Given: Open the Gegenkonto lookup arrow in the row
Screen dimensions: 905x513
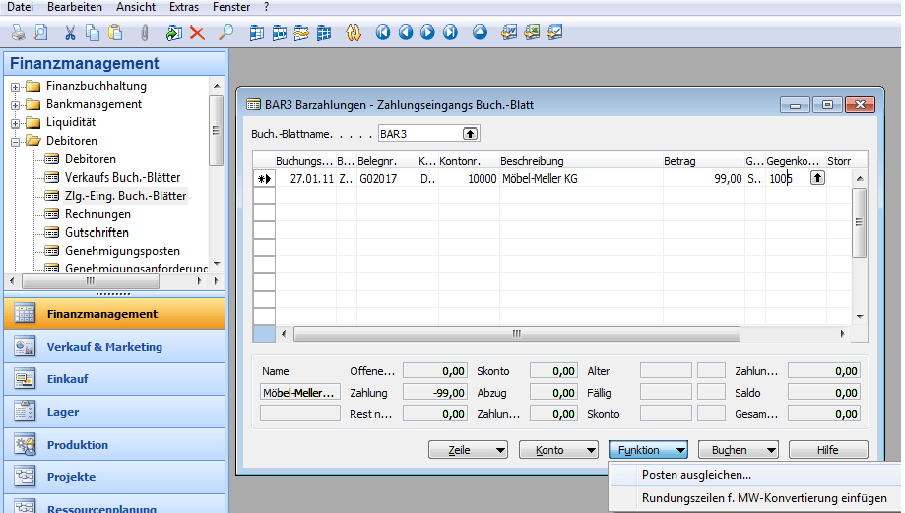Looking at the screenshot, I should click(x=817, y=178).
